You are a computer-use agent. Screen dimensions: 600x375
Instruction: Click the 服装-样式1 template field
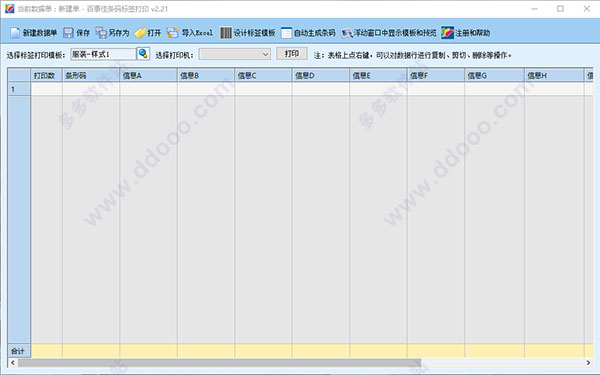point(103,54)
